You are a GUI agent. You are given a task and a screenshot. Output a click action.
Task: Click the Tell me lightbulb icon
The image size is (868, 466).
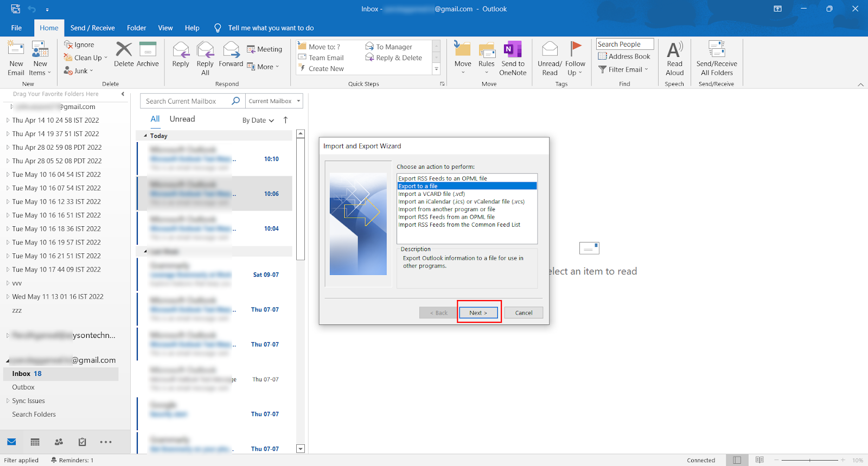coord(218,28)
